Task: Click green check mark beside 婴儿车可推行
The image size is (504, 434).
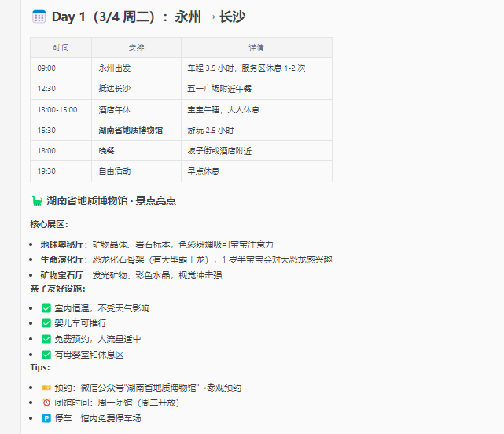Action: click(46, 323)
